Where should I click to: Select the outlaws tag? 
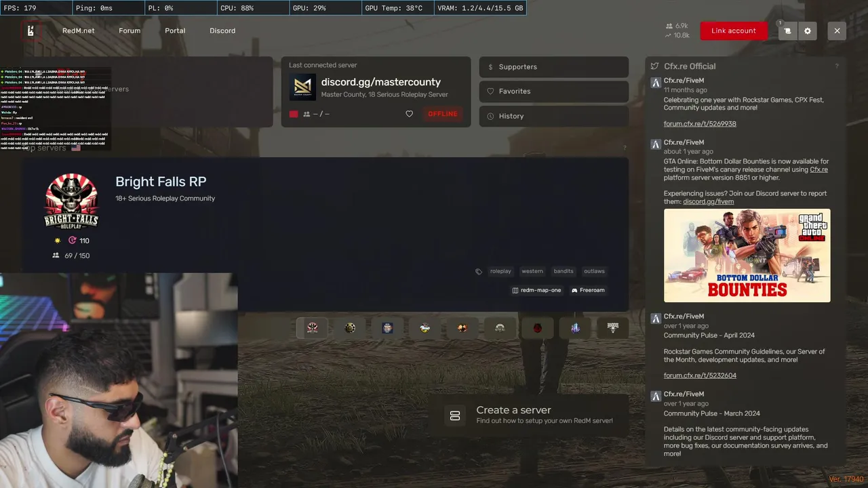coord(594,271)
